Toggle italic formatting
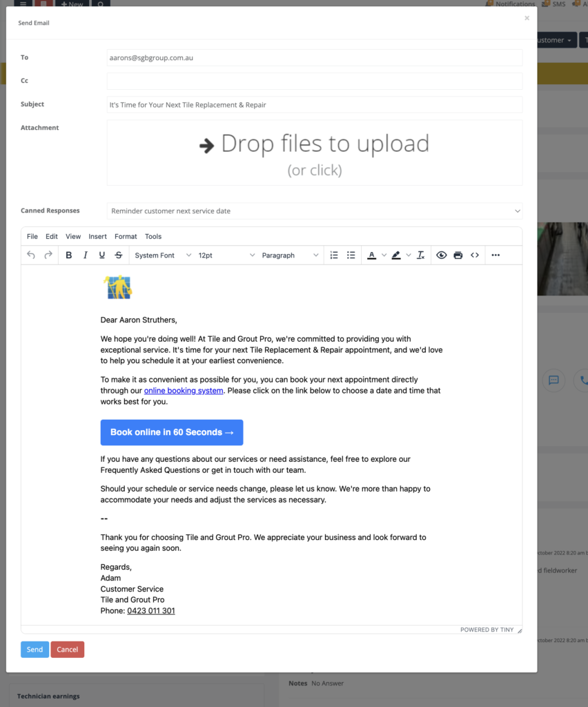 pos(85,255)
